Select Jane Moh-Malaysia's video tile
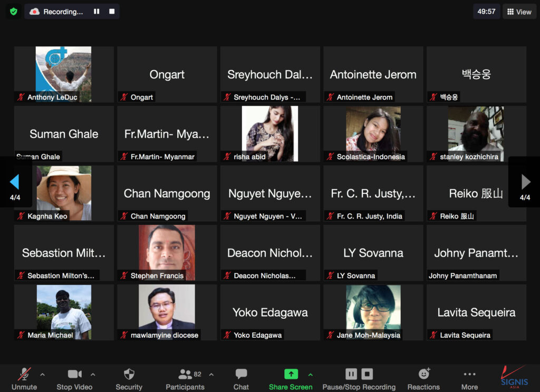 pyautogui.click(x=373, y=312)
